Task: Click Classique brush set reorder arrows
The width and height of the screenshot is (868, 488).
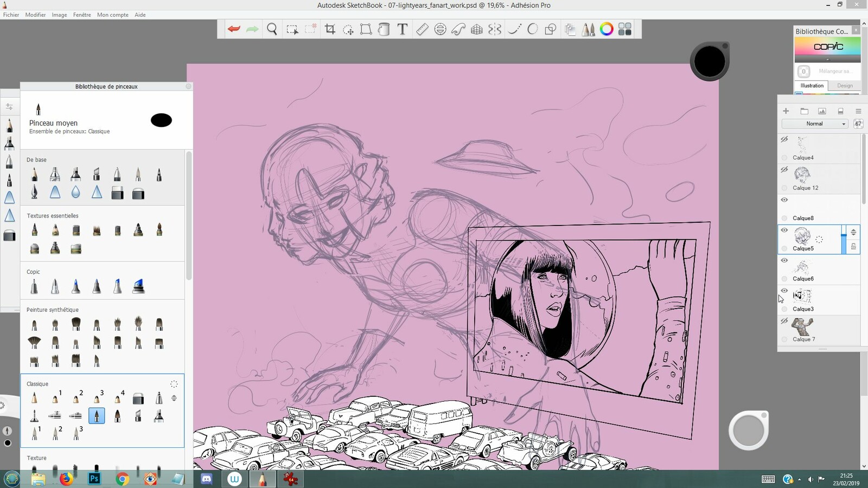Action: (174, 398)
